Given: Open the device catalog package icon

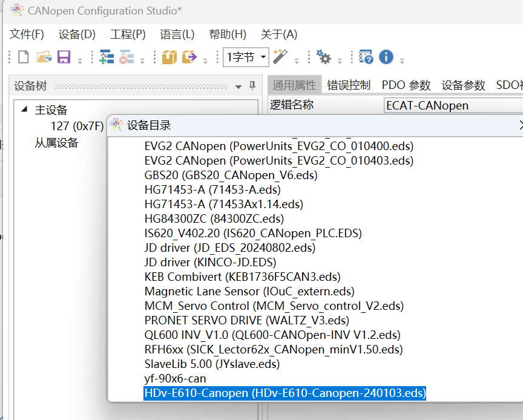Looking at the screenshot, I should point(169,57).
